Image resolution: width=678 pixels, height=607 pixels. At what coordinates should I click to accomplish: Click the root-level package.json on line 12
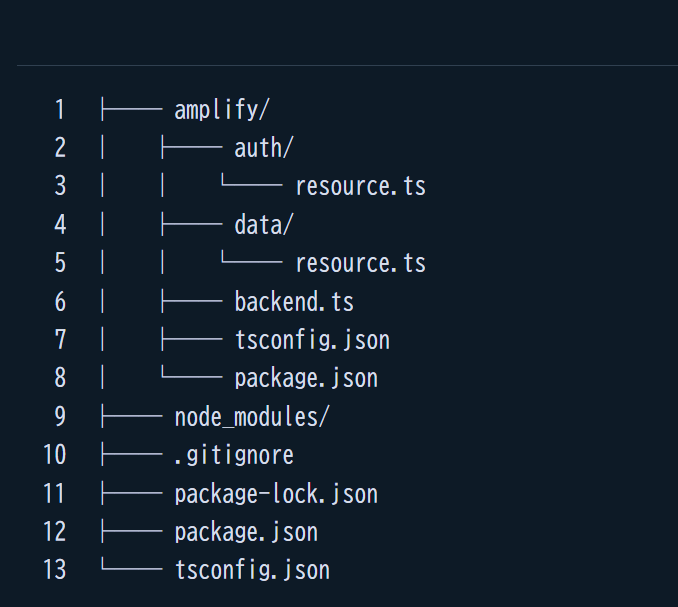[246, 532]
